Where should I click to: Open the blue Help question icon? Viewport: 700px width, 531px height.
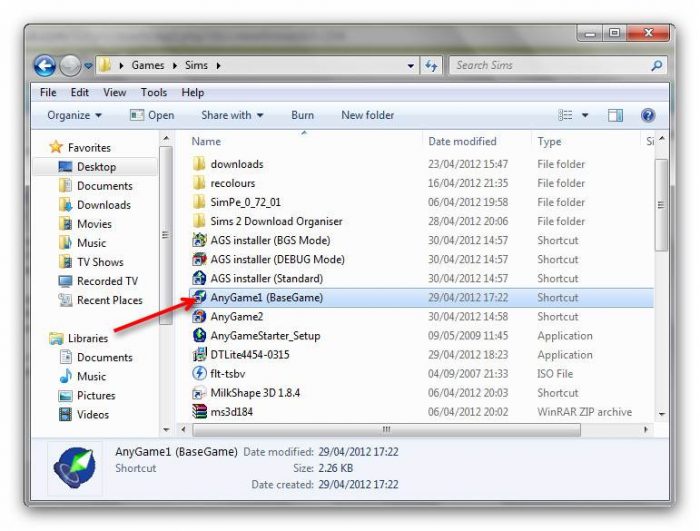tap(648, 116)
